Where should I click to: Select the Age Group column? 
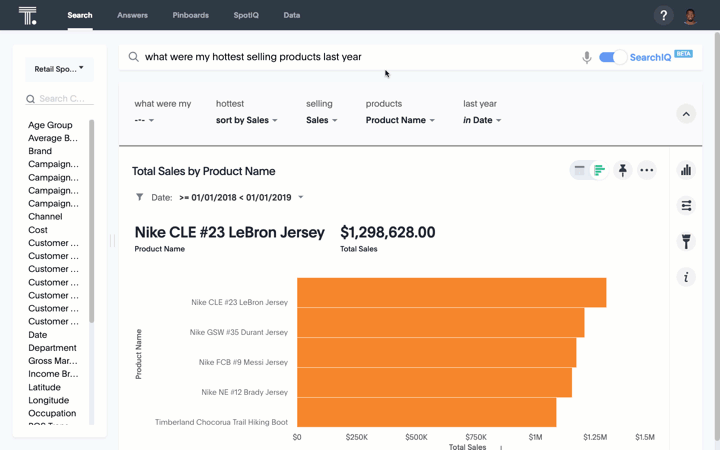pyautogui.click(x=50, y=125)
